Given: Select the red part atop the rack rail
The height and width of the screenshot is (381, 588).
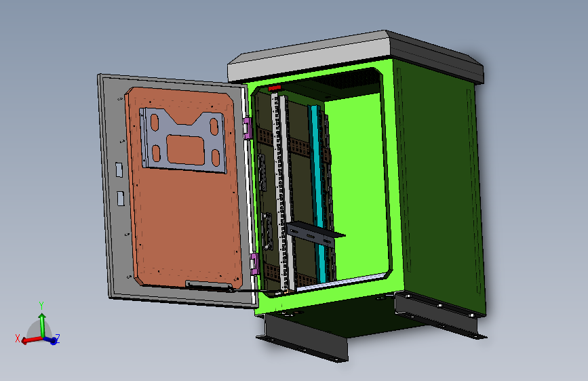Looking at the screenshot, I should pyautogui.click(x=275, y=88).
